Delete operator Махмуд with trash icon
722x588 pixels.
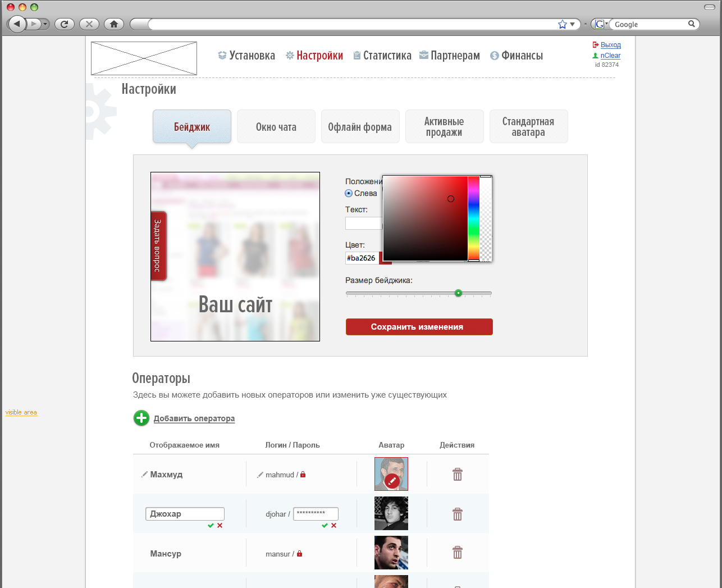tap(458, 475)
